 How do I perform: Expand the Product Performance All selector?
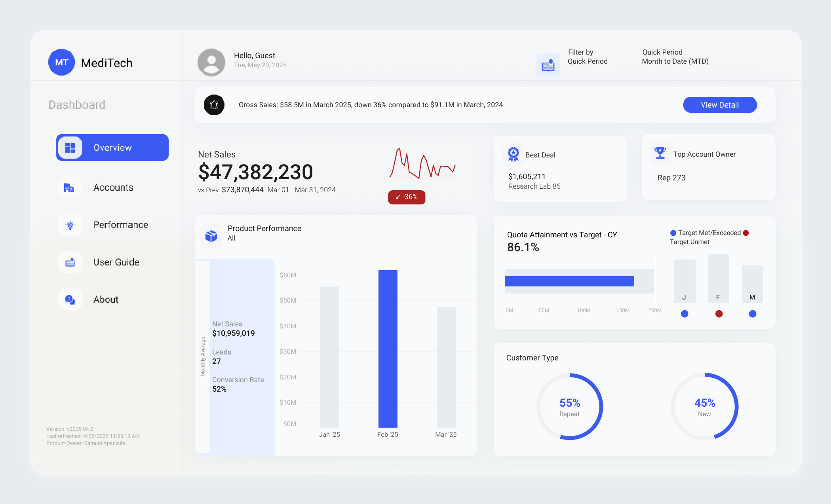pyautogui.click(x=232, y=238)
